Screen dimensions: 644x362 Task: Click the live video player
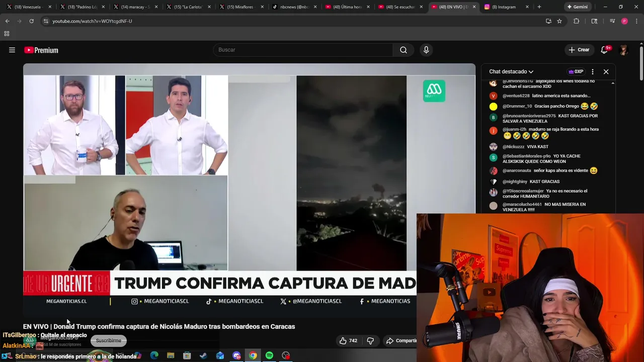(249, 191)
